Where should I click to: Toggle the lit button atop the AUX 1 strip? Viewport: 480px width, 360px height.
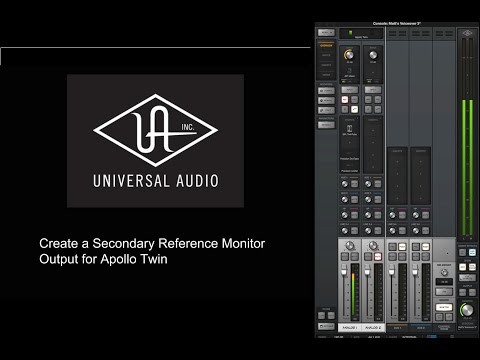(402, 247)
